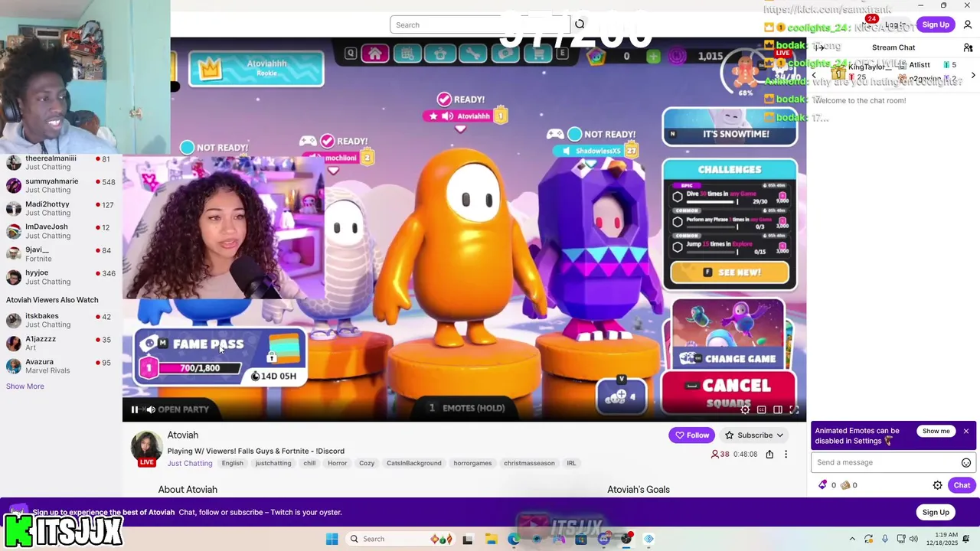The width and height of the screenshot is (980, 551).
Task: Select the horrorgames tag
Action: pyautogui.click(x=472, y=463)
